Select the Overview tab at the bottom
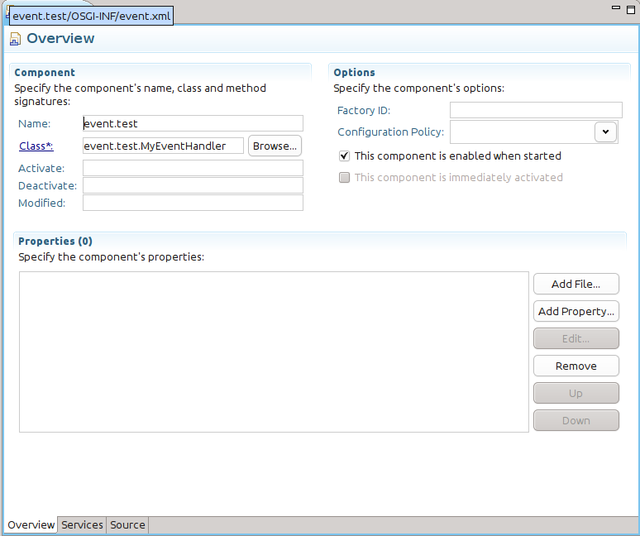 tap(31, 525)
